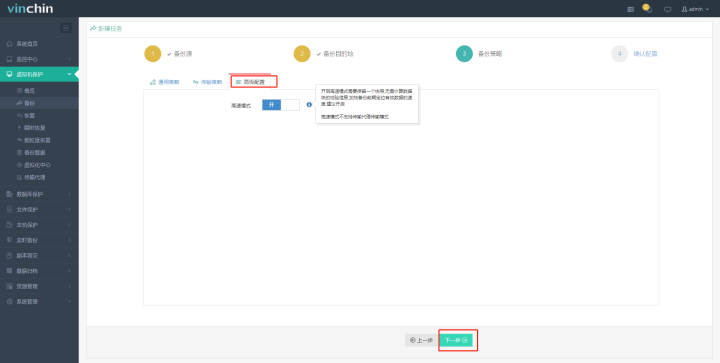This screenshot has width=720, height=363.
Task: Select step 3 备份策略 circle
Action: [464, 54]
